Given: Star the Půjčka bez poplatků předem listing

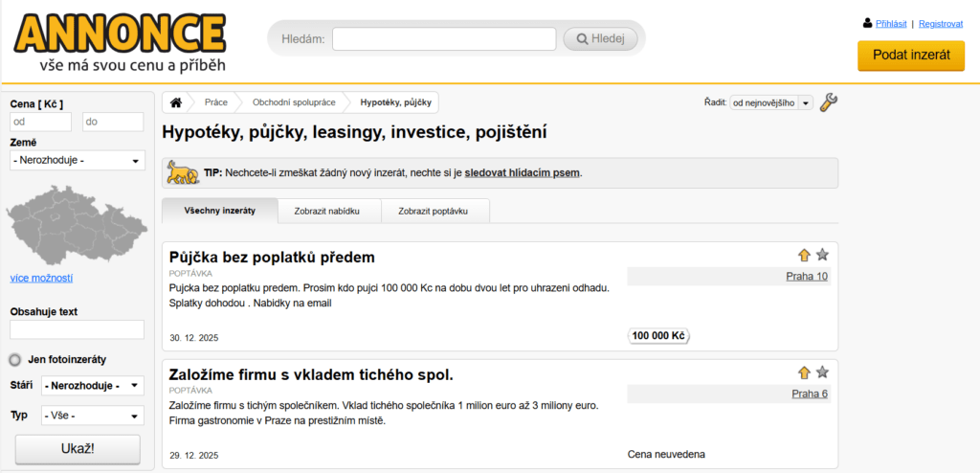Looking at the screenshot, I should pyautogui.click(x=822, y=255).
